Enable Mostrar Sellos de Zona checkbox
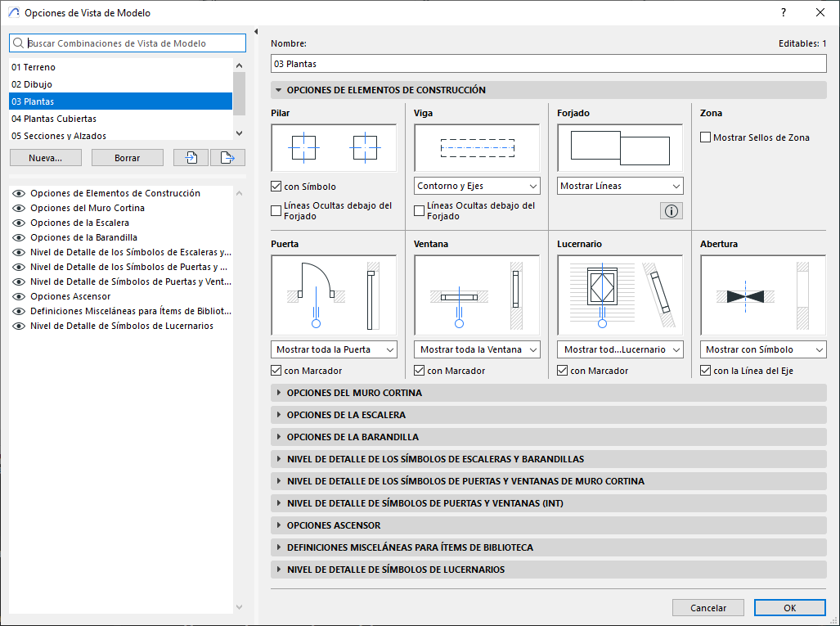The height and width of the screenshot is (626, 840). [706, 137]
